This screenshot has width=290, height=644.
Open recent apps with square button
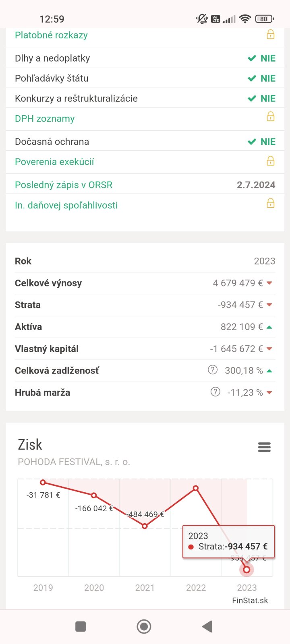click(x=81, y=626)
